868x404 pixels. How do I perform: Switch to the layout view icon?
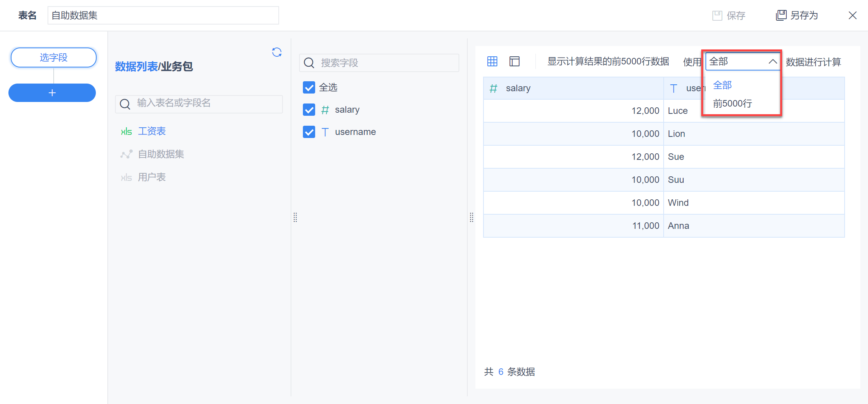[515, 61]
